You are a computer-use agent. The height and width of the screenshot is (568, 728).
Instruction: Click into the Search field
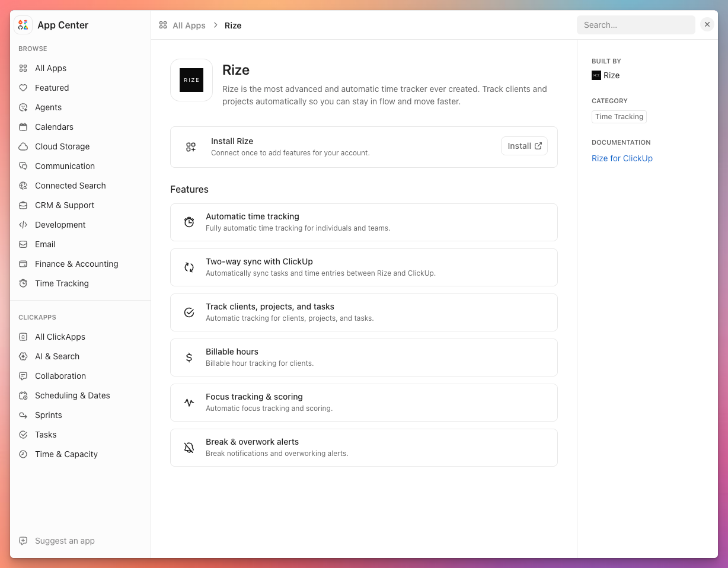pyautogui.click(x=636, y=25)
